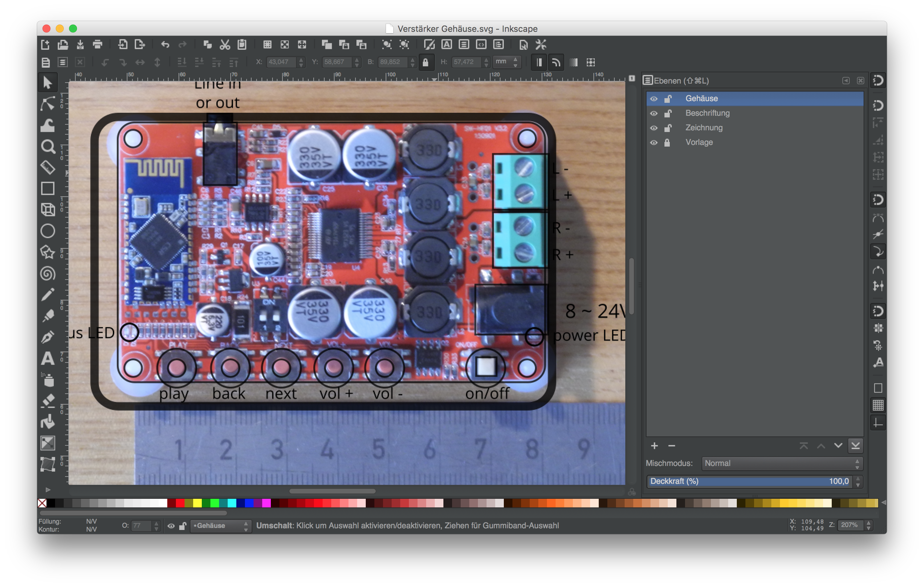Choose the Spiral drawing tool
The width and height of the screenshot is (924, 587).
click(47, 274)
